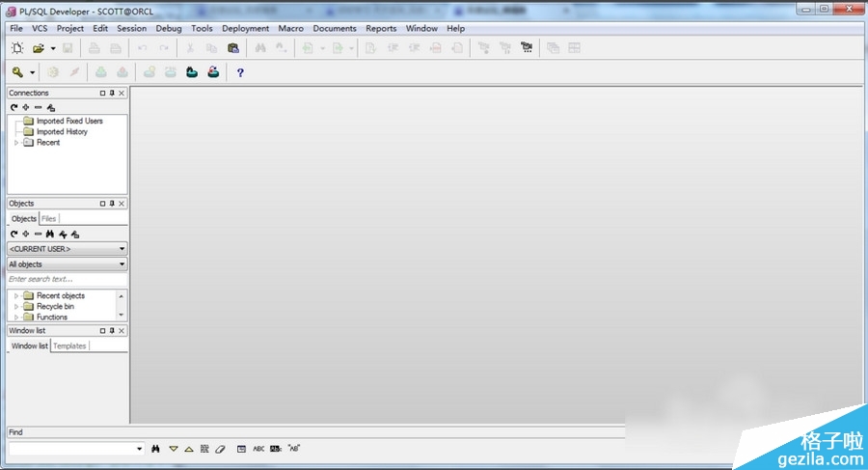The height and width of the screenshot is (470, 868).
Task: Click the lightning filter icon in Objects panel
Action: click(x=63, y=235)
